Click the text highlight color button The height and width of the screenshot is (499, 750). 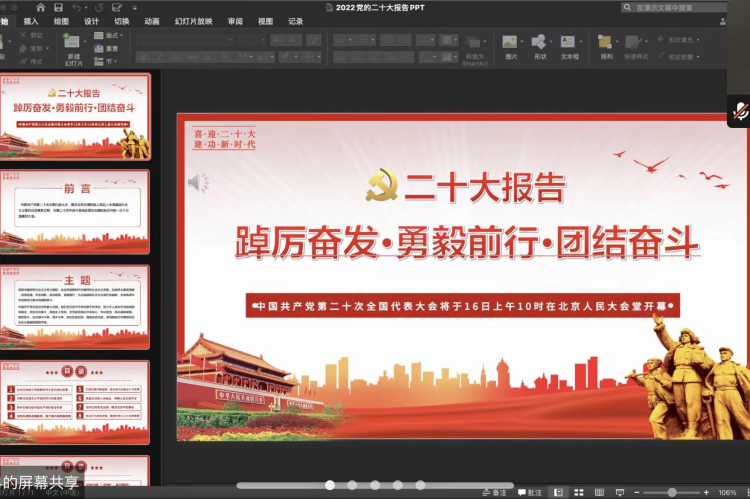(285, 57)
